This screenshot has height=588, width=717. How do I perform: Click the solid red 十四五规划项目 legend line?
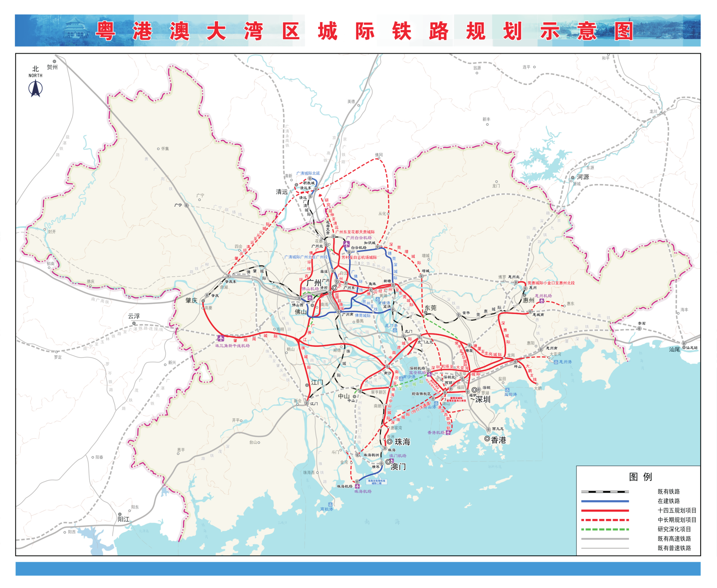click(x=605, y=510)
